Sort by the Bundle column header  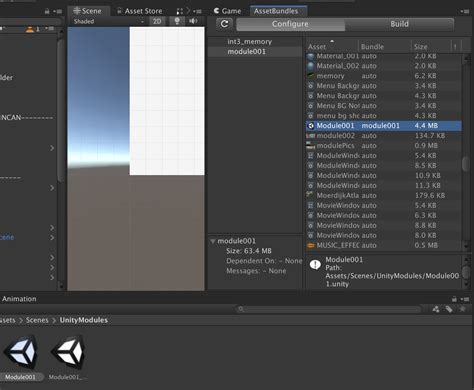385,46
